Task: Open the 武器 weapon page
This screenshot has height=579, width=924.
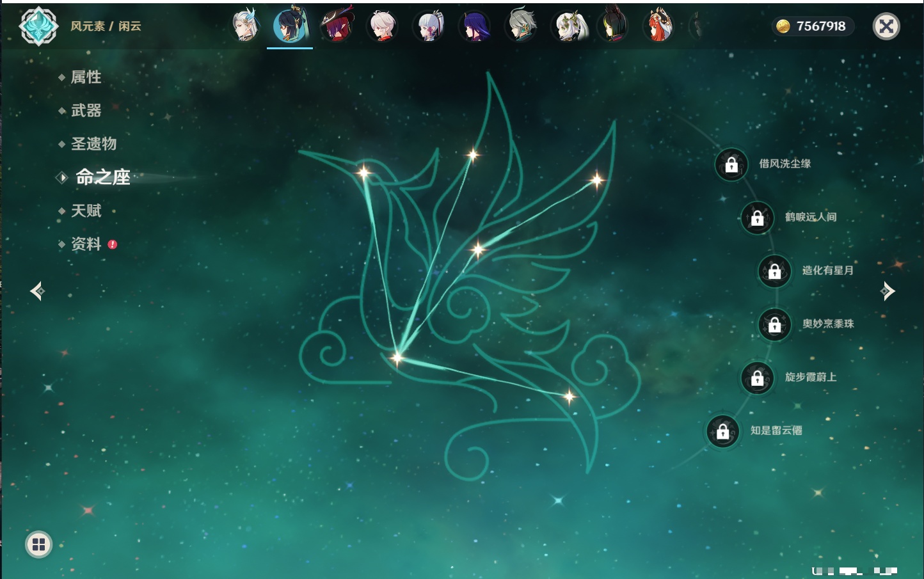Action: click(86, 111)
